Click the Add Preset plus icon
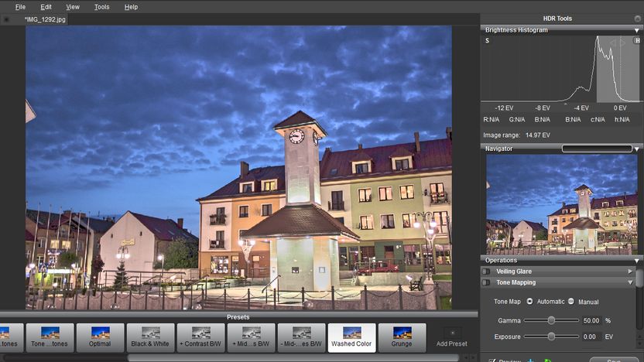 click(452, 333)
